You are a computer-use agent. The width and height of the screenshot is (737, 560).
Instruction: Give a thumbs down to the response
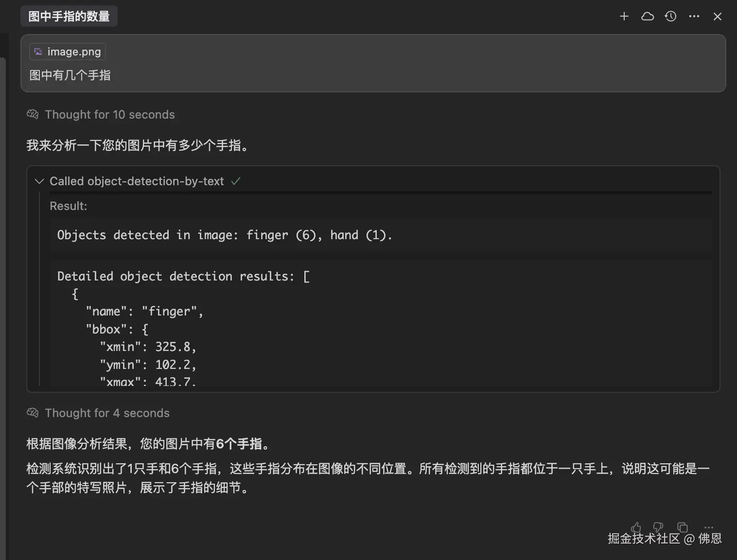[658, 527]
